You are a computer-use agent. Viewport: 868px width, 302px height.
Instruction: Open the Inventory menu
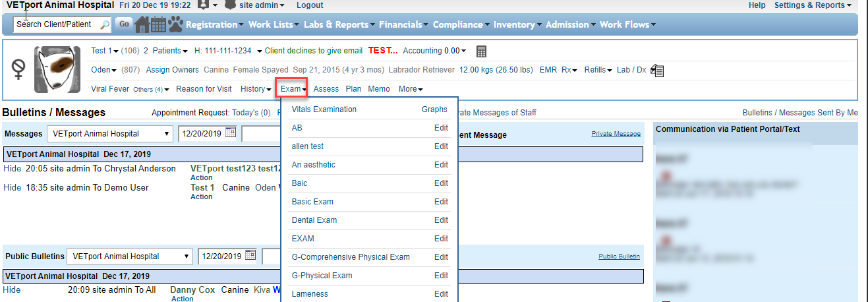click(517, 24)
